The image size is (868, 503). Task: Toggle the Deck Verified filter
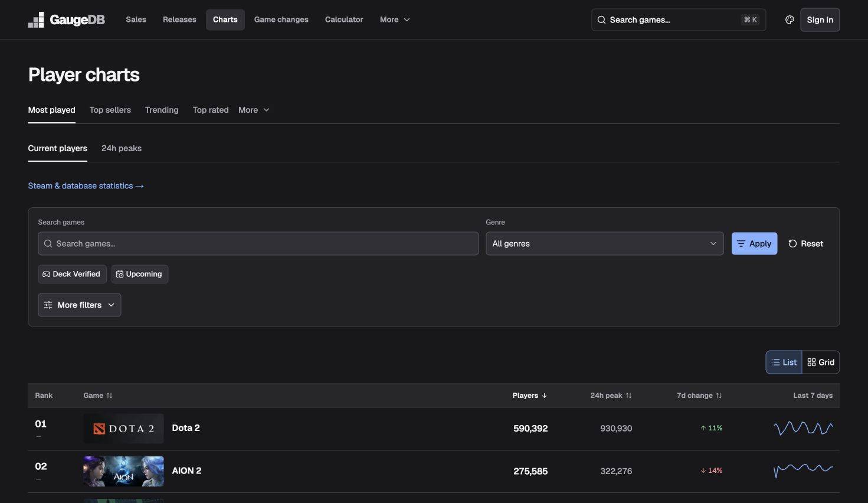tap(72, 274)
